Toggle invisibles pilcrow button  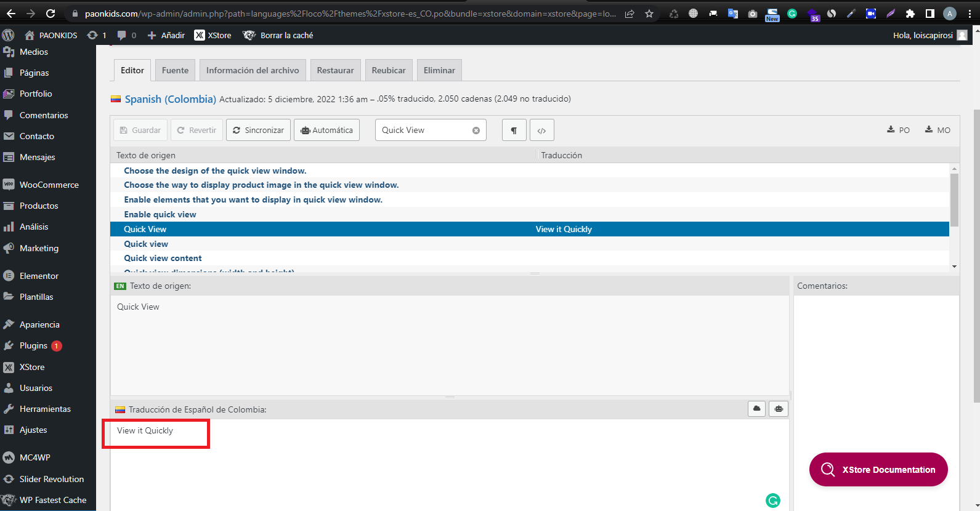(x=514, y=130)
